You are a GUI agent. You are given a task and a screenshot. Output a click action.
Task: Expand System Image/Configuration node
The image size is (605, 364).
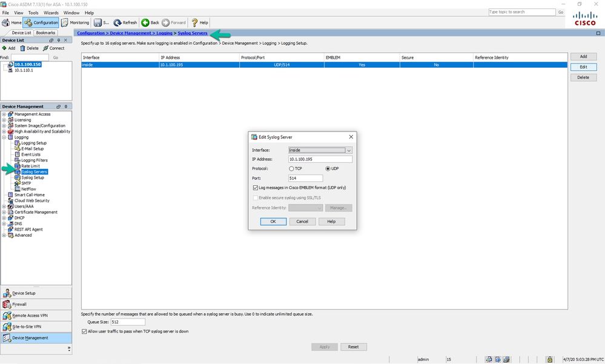click(4, 126)
